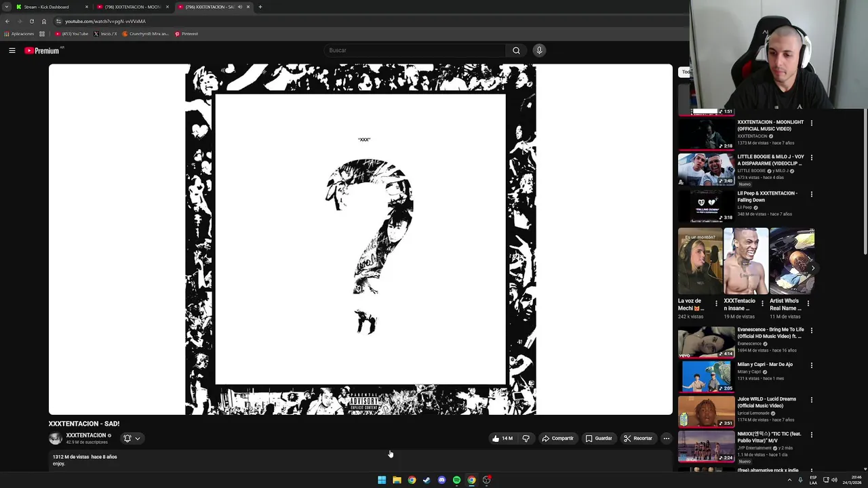Open options for Mar De Ajo video
Viewport: 868px width, 488px height.
pos(811,365)
